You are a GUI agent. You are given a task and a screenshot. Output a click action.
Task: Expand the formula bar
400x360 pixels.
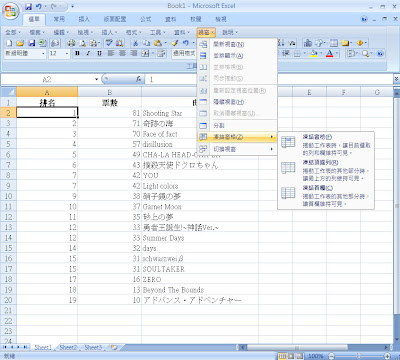(x=396, y=79)
